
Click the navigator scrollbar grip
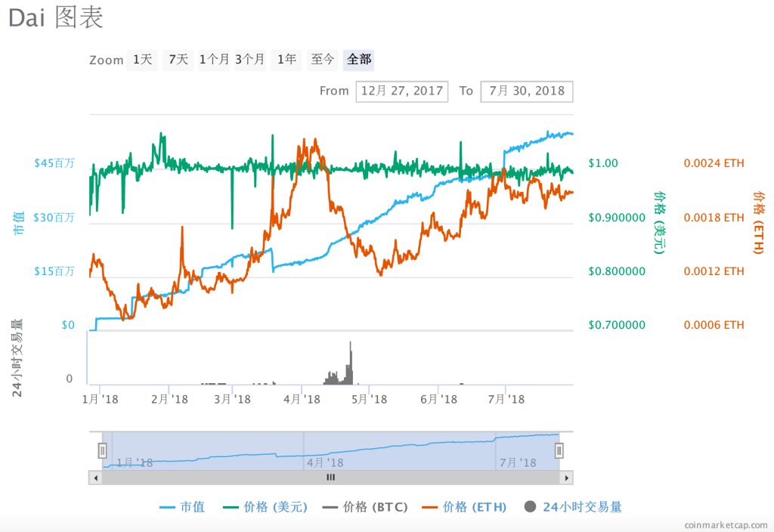coord(330,478)
